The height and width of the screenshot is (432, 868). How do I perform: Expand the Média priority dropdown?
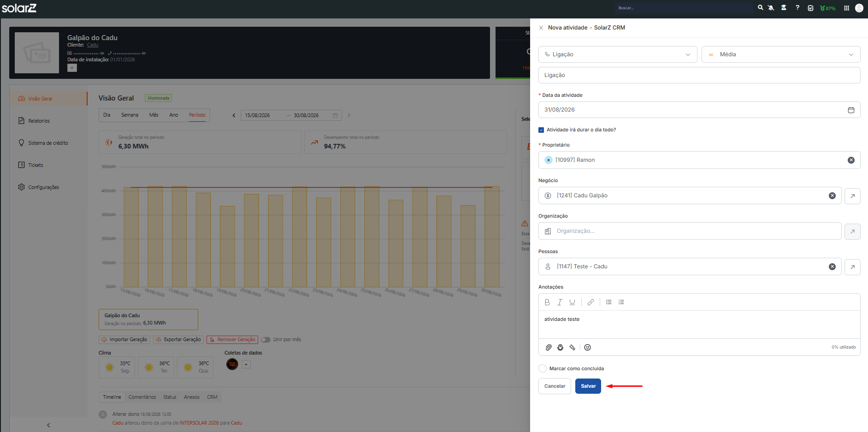781,54
